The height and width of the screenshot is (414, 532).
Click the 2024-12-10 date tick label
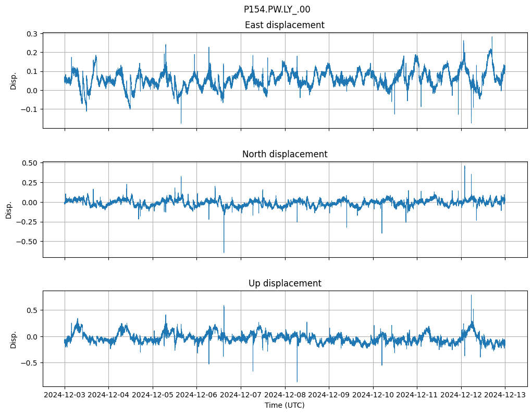pos(373,395)
